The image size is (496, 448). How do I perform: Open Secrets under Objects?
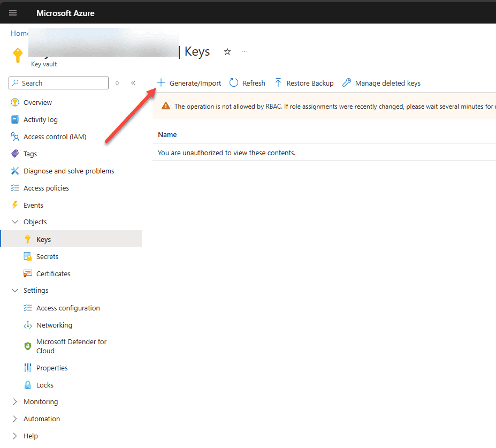(47, 256)
